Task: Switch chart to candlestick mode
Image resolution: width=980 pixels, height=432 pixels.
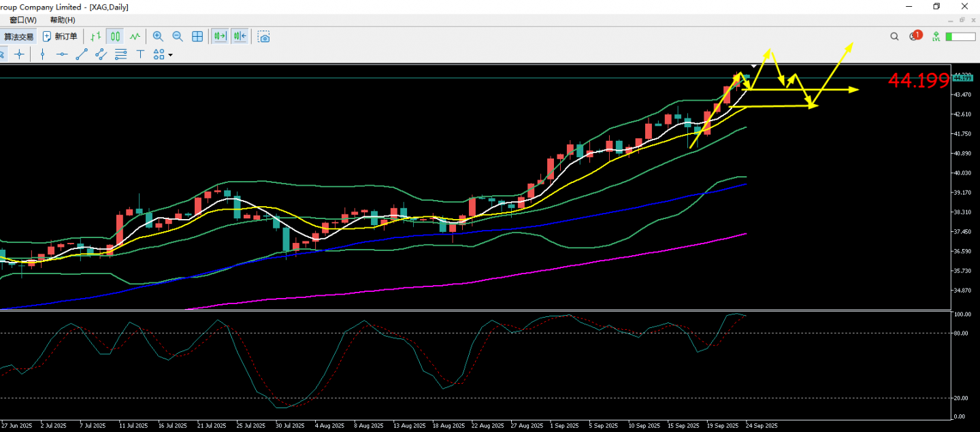Action: (x=115, y=37)
